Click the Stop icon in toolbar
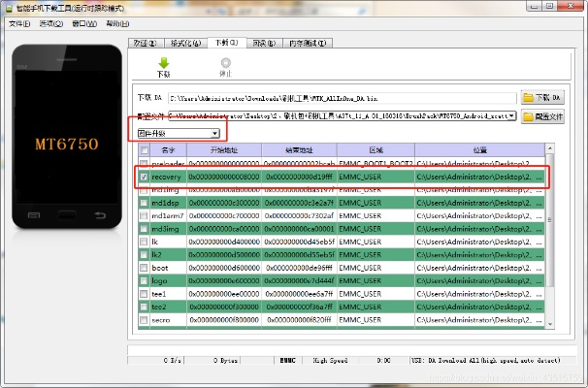Screen dimensions: 588x388 click(x=225, y=63)
